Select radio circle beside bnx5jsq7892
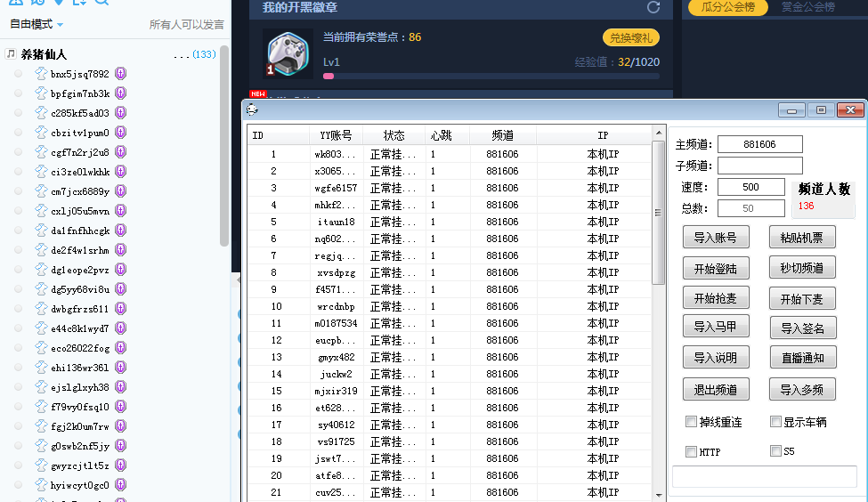 coord(19,74)
